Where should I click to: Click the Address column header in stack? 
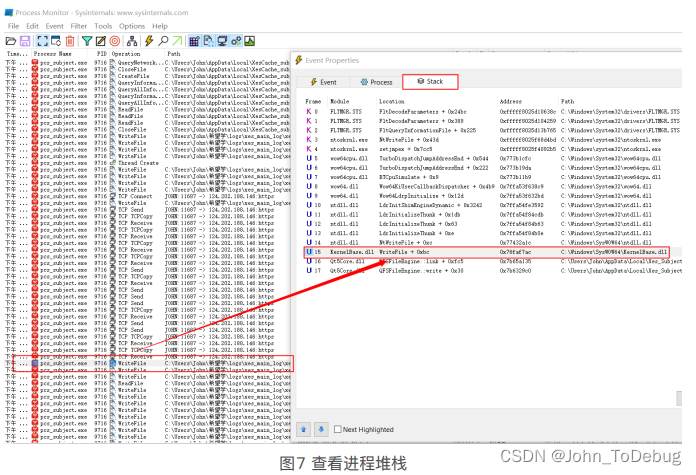click(511, 101)
